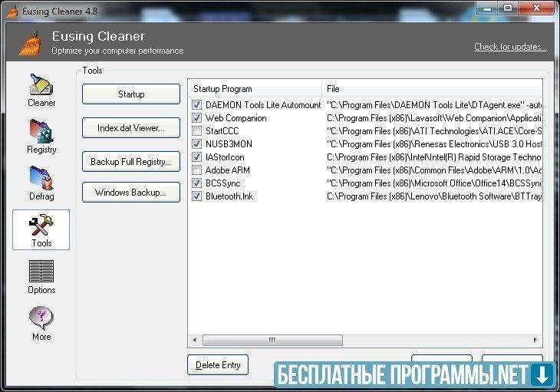Click the scrollbar left arrow
Image resolution: width=560 pixels, height=392 pixels.
pos(195,340)
